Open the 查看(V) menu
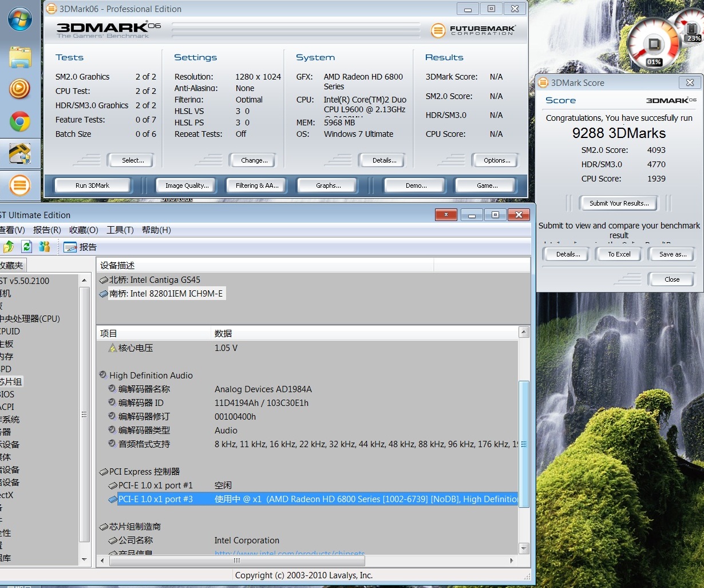Screen dimensions: 704x588 pyautogui.click(x=11, y=230)
